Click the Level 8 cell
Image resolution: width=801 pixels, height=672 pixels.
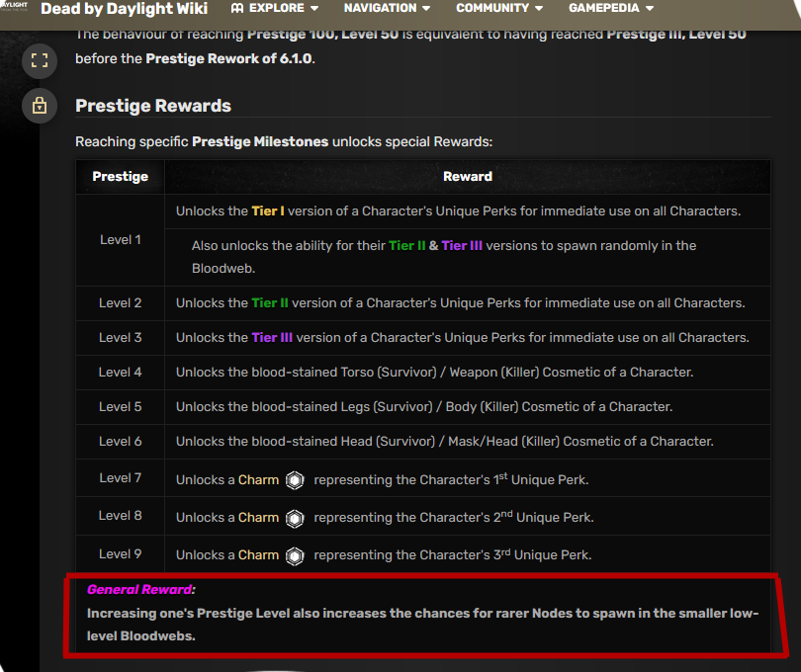pos(120,516)
